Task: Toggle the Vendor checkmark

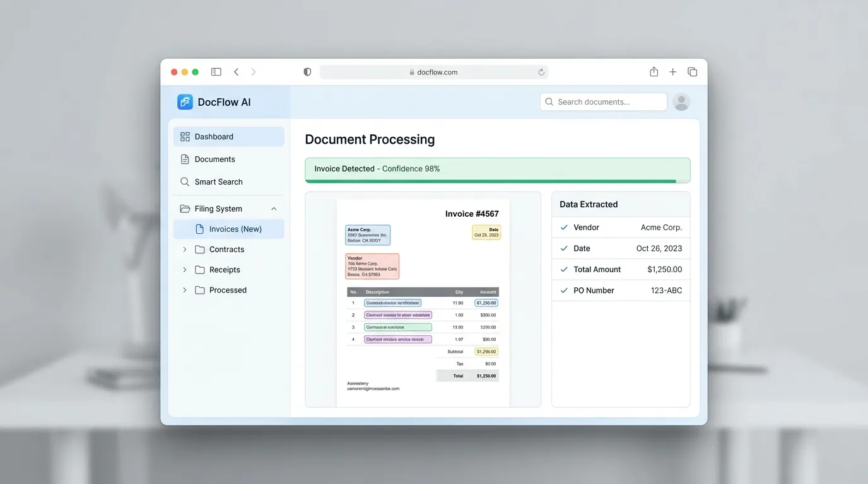Action: click(564, 228)
